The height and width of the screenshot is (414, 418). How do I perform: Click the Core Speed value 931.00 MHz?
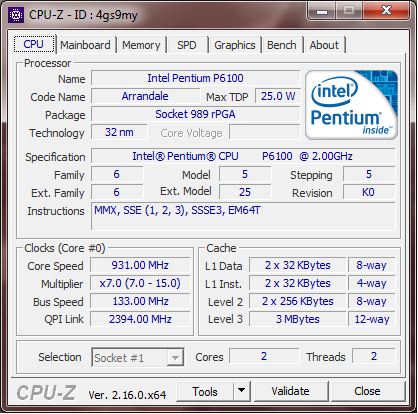[140, 265]
